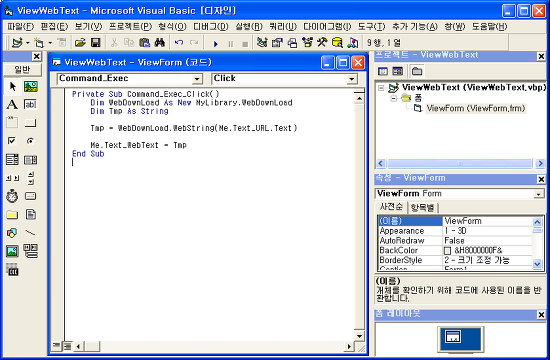Screen dimensions: 550x360
Task: Open the Properties window toolbar icon
Action: click(277, 43)
